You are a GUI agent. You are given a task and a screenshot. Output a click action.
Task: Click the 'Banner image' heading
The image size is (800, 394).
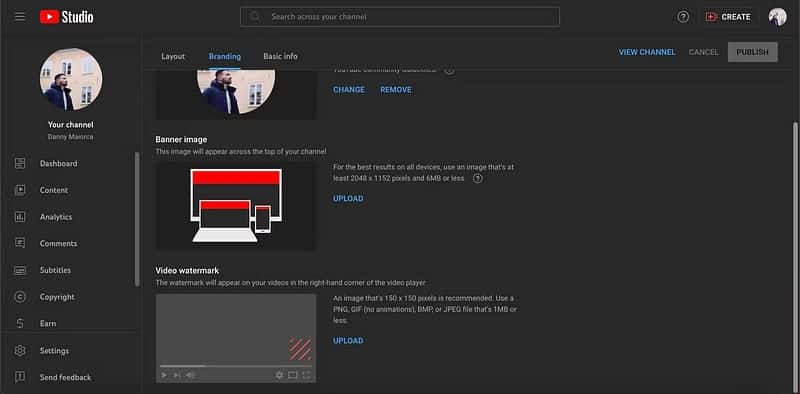point(181,139)
